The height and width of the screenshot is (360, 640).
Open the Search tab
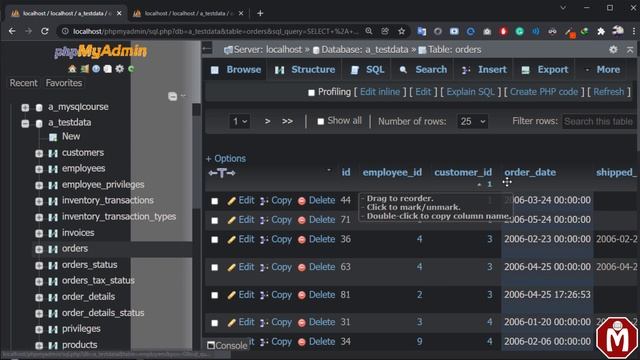tap(423, 69)
